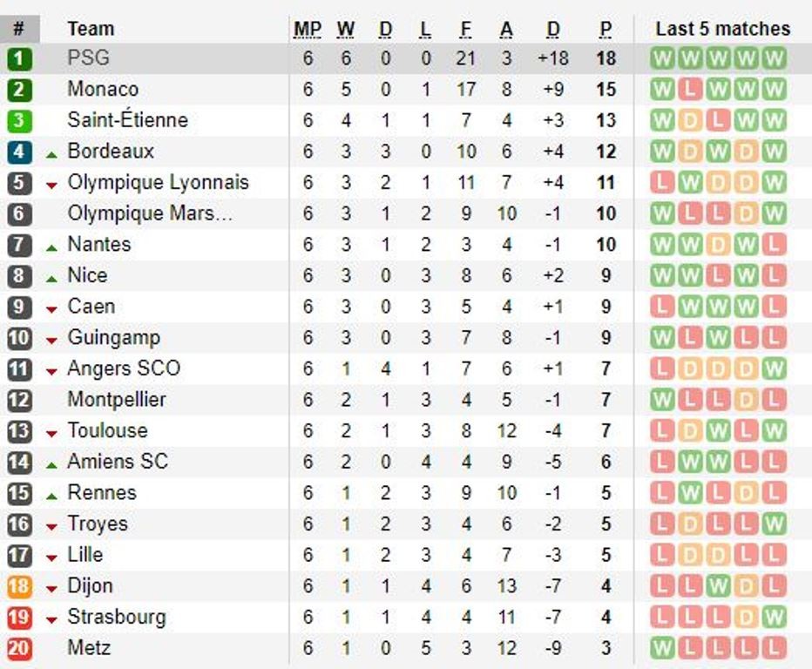812x669 pixels.
Task: Click Bordeaux's blue rank 4 badge
Action: pyautogui.click(x=19, y=152)
